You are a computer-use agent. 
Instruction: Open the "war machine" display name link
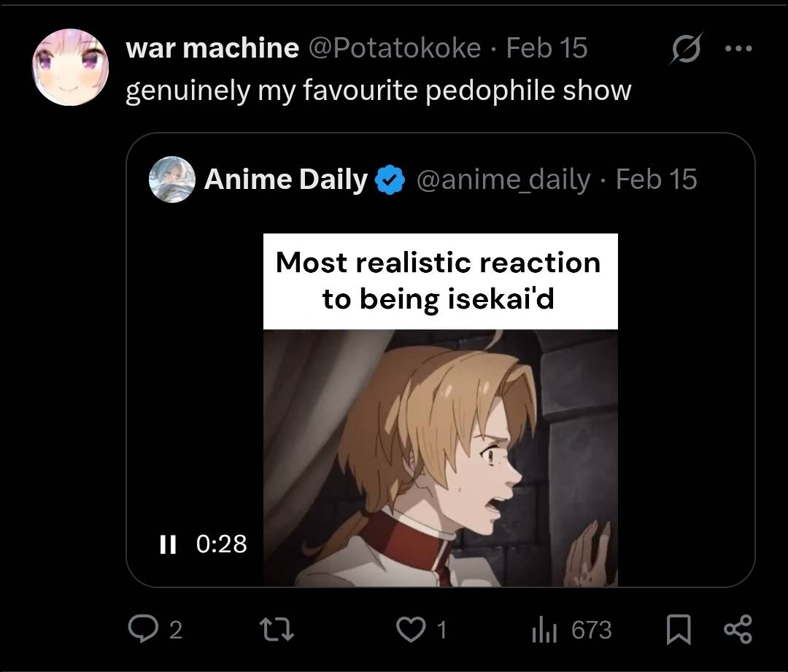pos(212,48)
